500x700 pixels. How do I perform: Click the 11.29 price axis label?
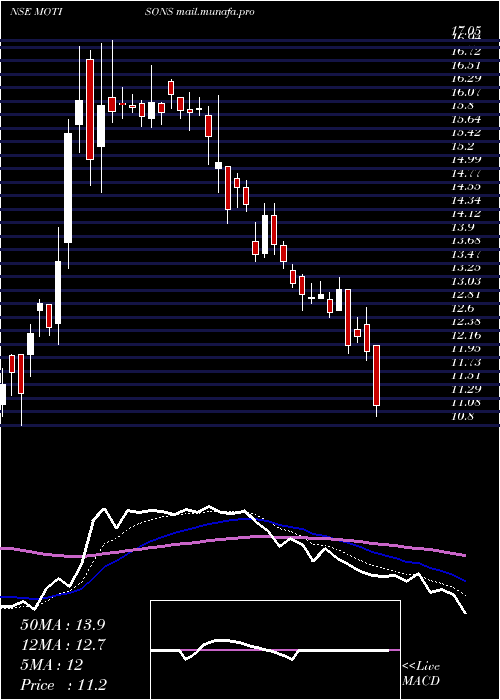[x=466, y=389]
